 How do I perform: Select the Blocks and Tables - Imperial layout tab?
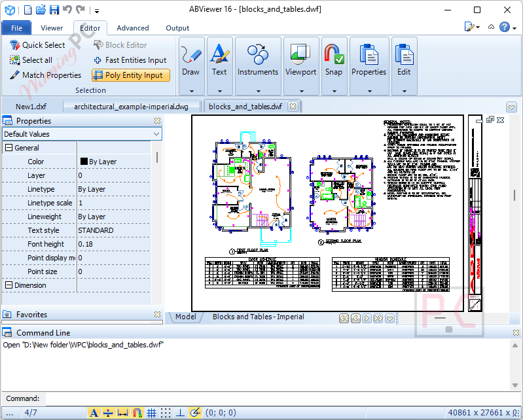[258, 317]
